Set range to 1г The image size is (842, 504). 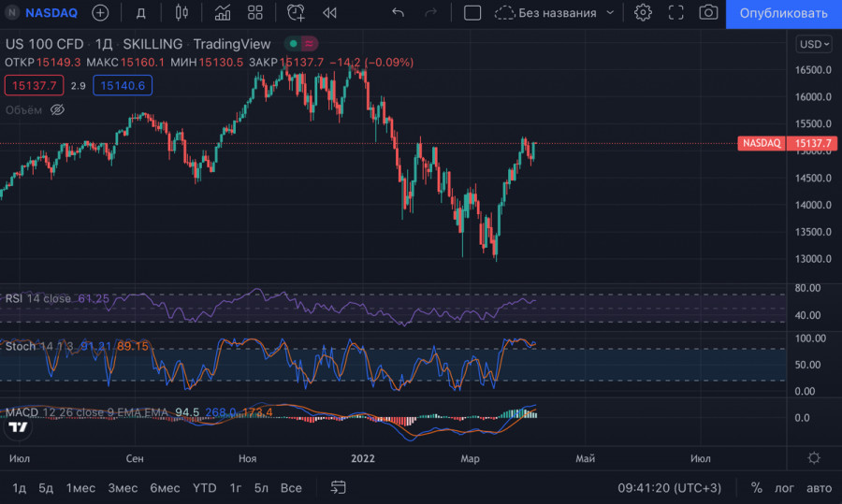click(x=235, y=488)
